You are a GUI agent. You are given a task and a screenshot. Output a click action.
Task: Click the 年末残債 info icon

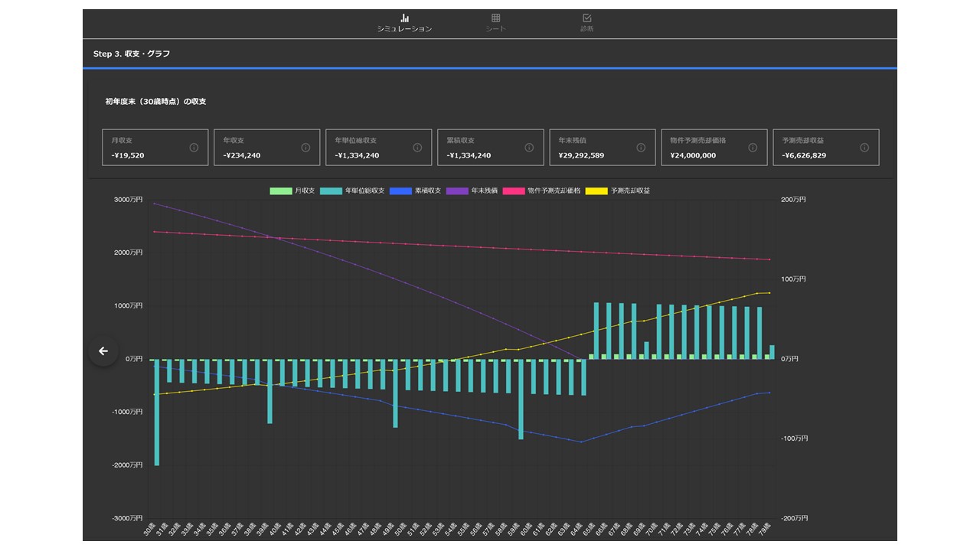(641, 148)
